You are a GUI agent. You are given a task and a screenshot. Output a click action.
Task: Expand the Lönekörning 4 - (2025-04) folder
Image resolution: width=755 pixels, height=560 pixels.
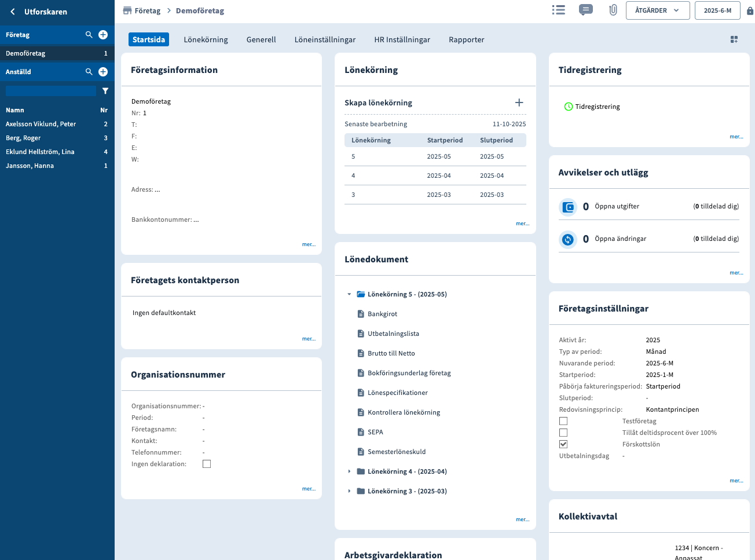click(349, 471)
